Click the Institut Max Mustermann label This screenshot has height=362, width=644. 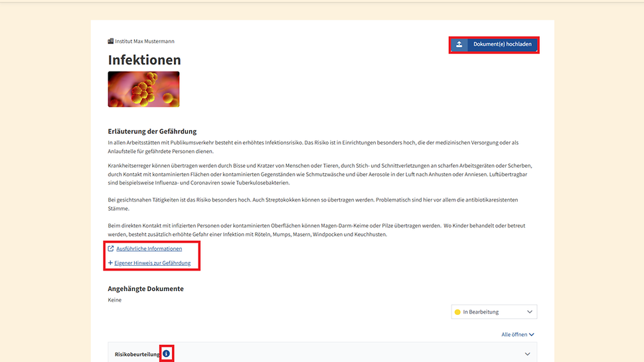[145, 41]
